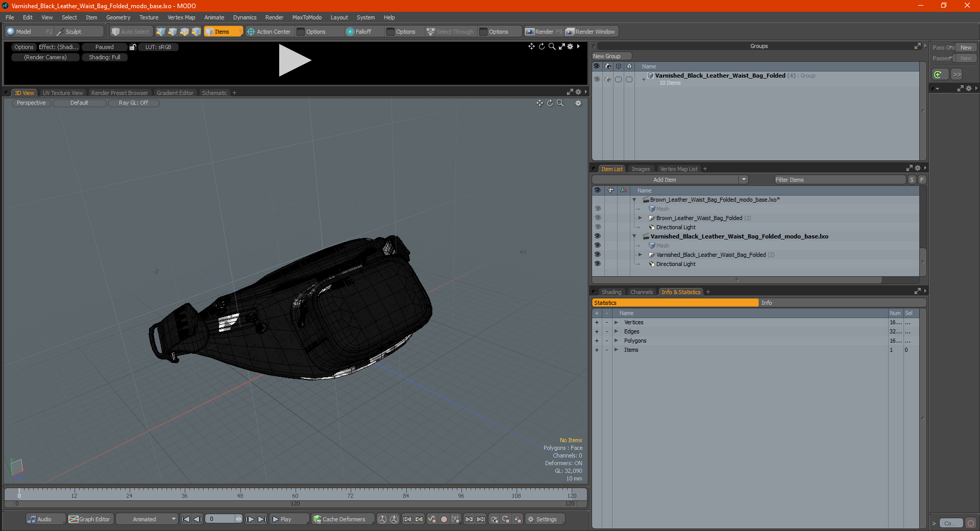Screen dimensions: 980x531
Task: Expand Edges statistics row
Action: tap(616, 331)
